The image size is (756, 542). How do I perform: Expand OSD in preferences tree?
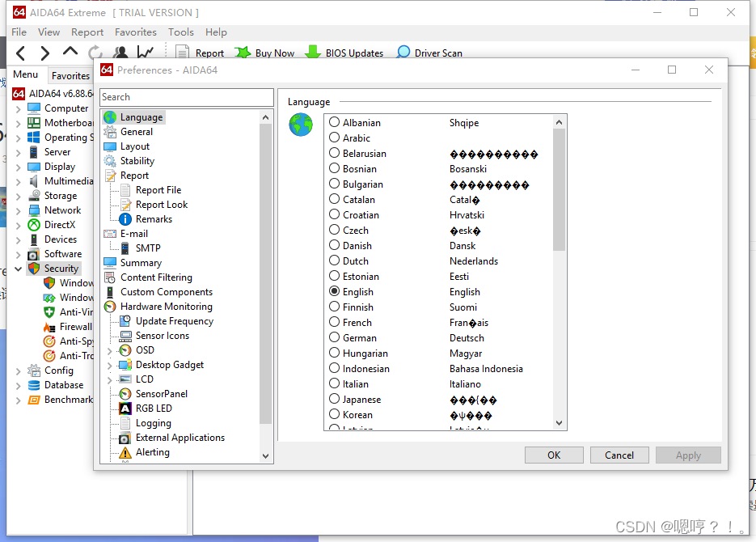click(x=109, y=350)
